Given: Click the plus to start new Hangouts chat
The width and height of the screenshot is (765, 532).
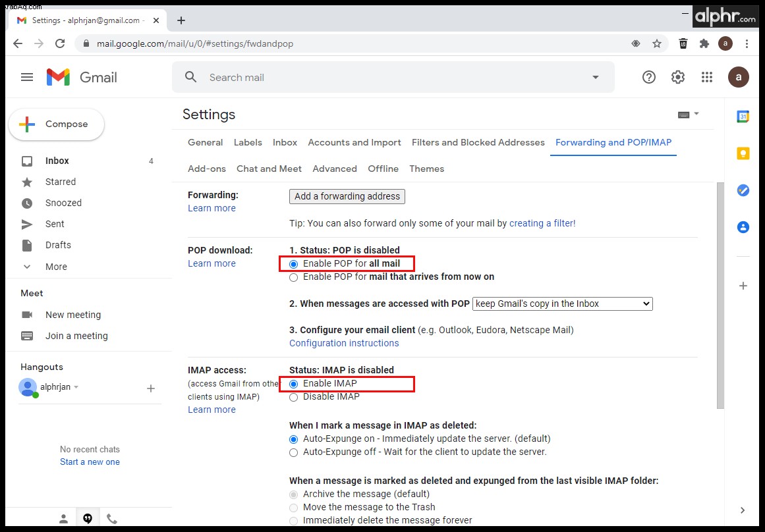Looking at the screenshot, I should (x=151, y=388).
